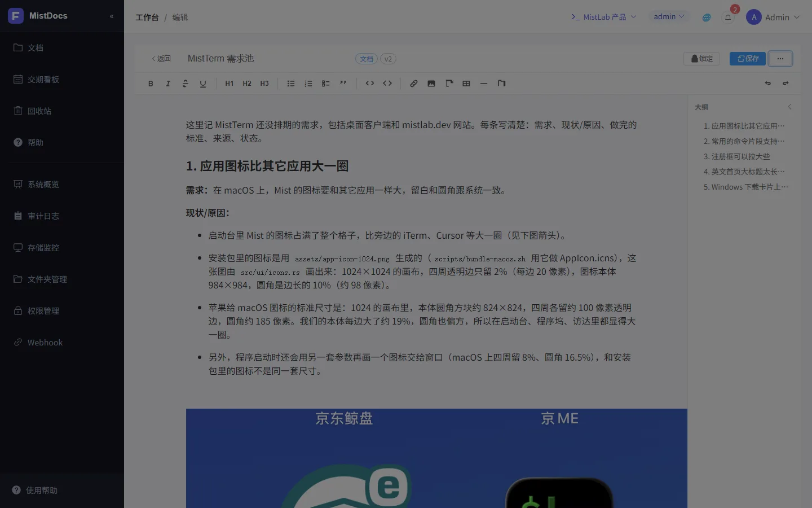This screenshot has height=508, width=812.
Task: Click the embedded image showing 京东鲸盘
Action: tap(436, 458)
